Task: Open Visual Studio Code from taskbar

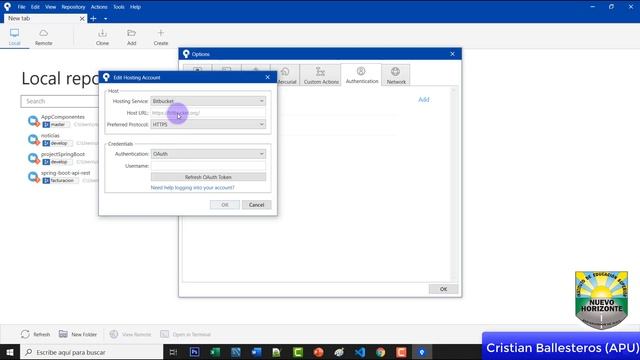Action: point(360,352)
